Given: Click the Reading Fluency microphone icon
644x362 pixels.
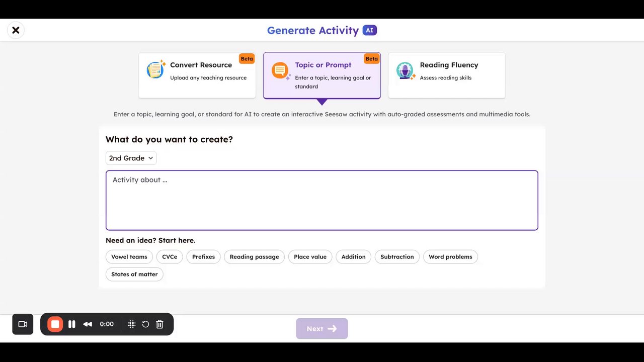Looking at the screenshot, I should tap(405, 71).
